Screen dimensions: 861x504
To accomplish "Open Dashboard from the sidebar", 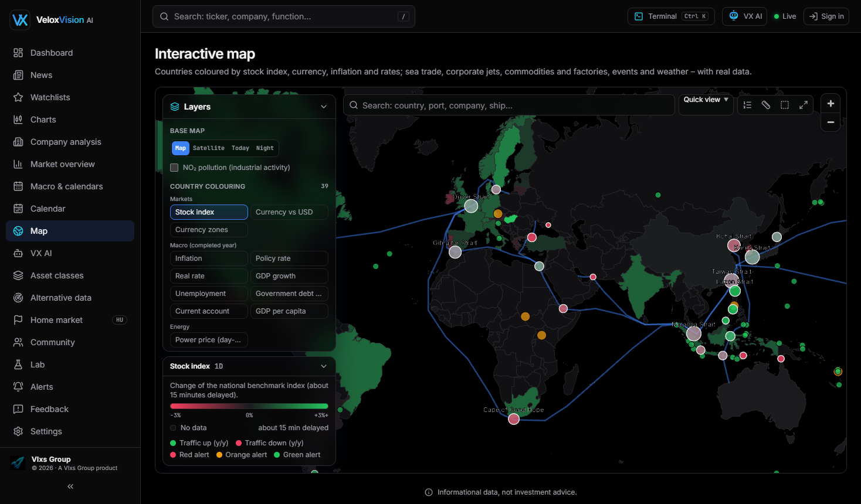I will 70,53.
